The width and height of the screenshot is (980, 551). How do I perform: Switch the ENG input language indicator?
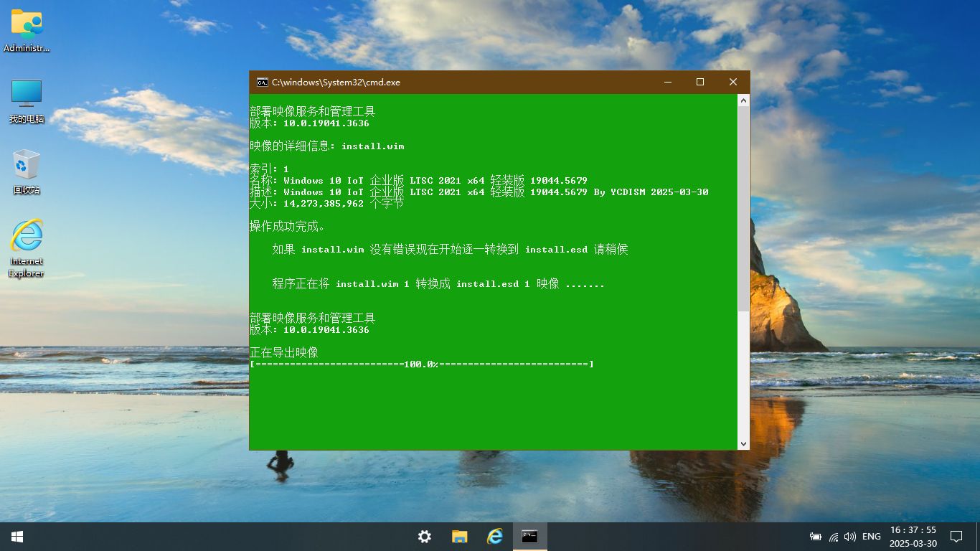[x=872, y=537]
